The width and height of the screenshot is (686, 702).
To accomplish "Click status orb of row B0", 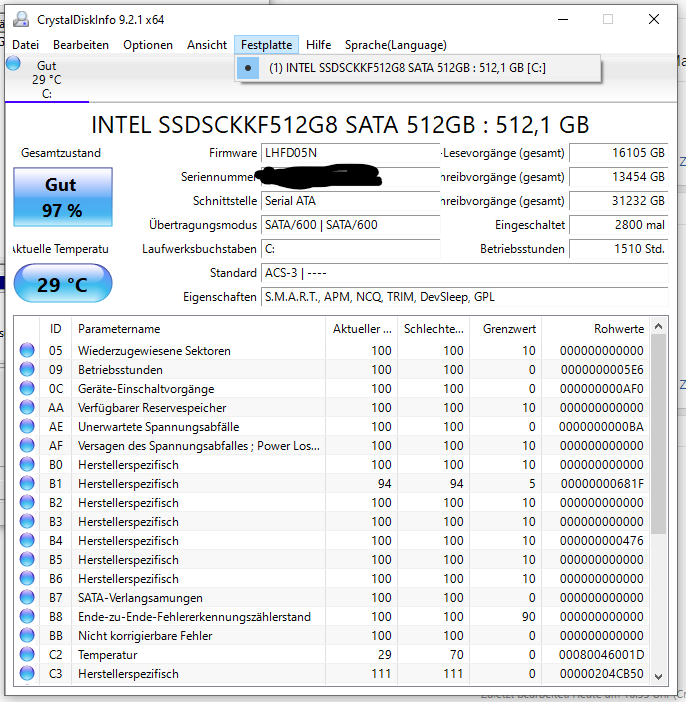I will [x=27, y=464].
